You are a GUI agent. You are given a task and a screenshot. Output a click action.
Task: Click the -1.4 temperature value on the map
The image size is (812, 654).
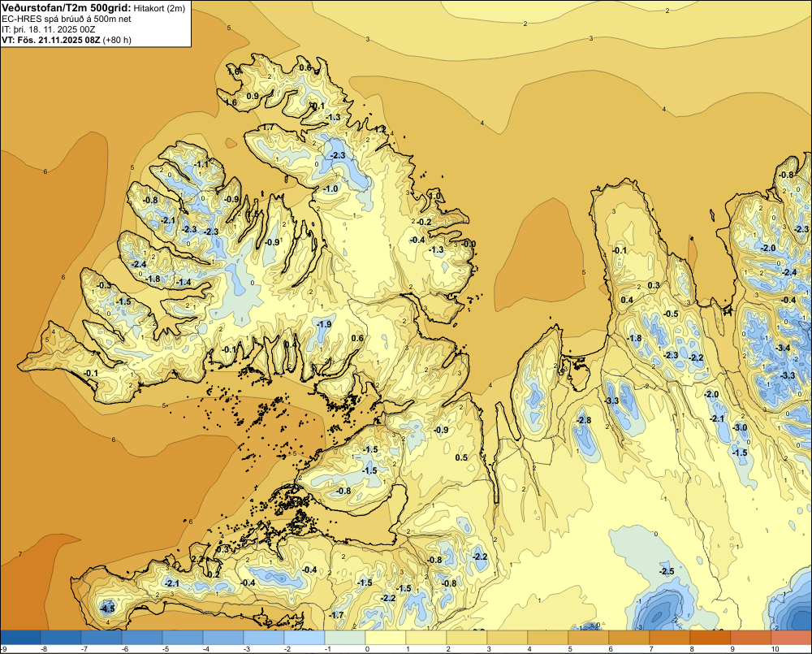(184, 283)
